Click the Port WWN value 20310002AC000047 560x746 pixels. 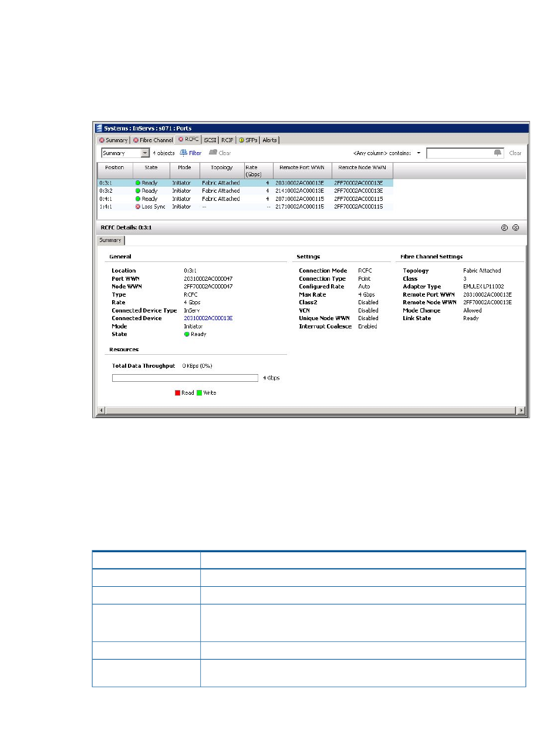tap(208, 279)
